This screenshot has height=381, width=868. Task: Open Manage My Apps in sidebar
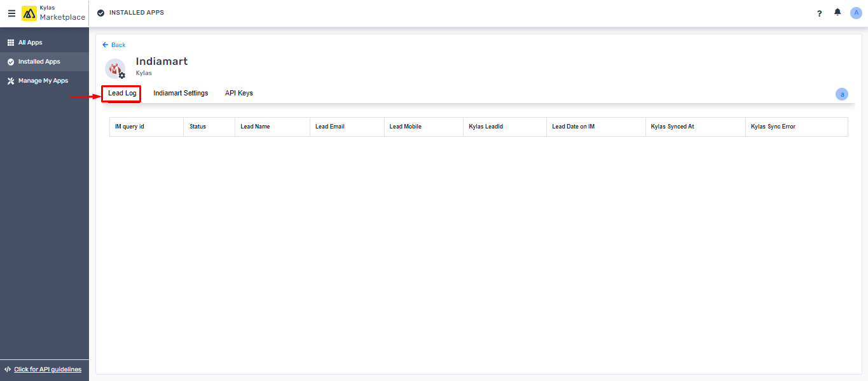(45, 81)
